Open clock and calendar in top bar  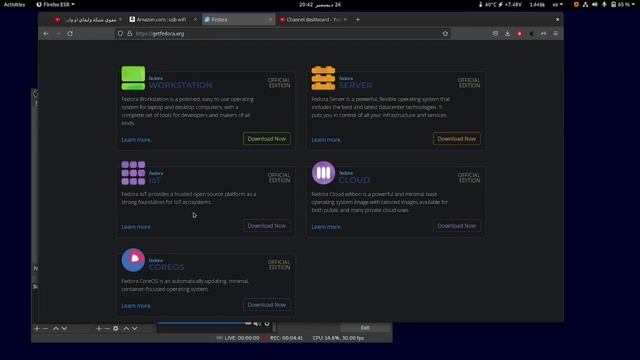pos(320,4)
